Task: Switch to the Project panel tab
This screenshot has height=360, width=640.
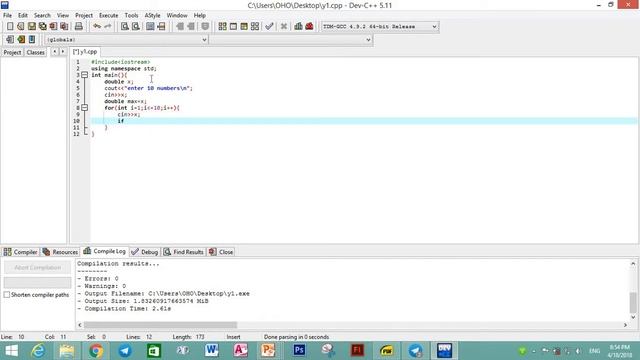Action: [12, 52]
